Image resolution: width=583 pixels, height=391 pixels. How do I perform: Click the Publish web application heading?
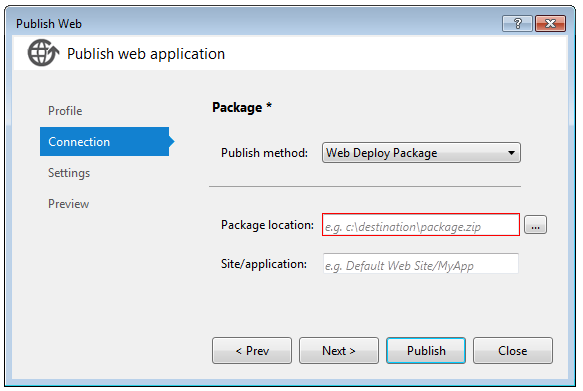(x=146, y=54)
